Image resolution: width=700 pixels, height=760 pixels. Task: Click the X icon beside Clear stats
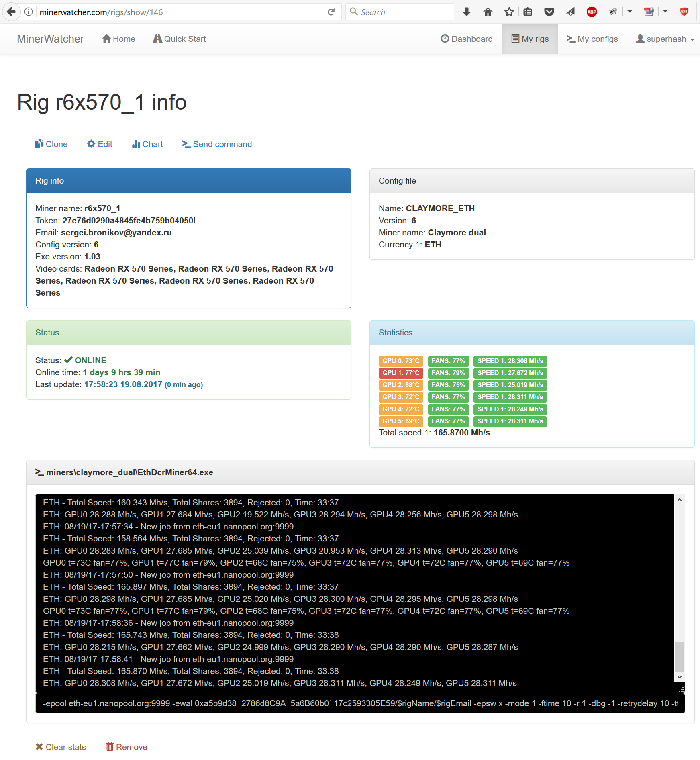coord(39,746)
